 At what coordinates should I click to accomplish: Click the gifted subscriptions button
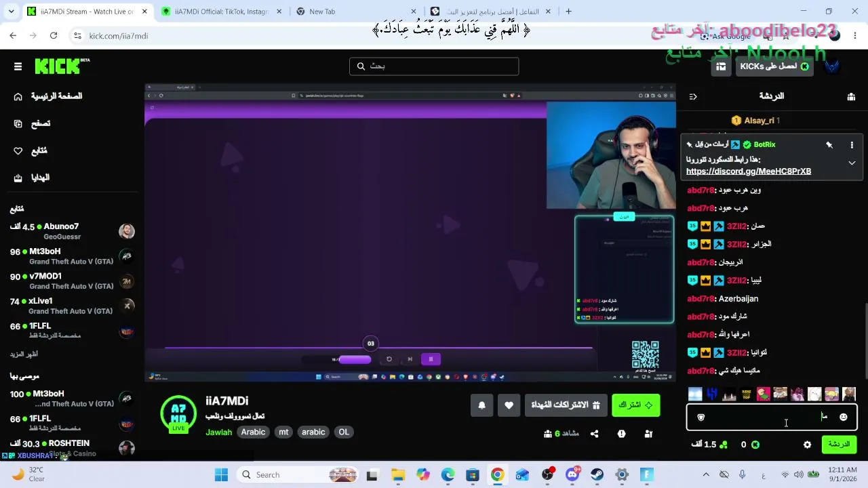point(565,405)
